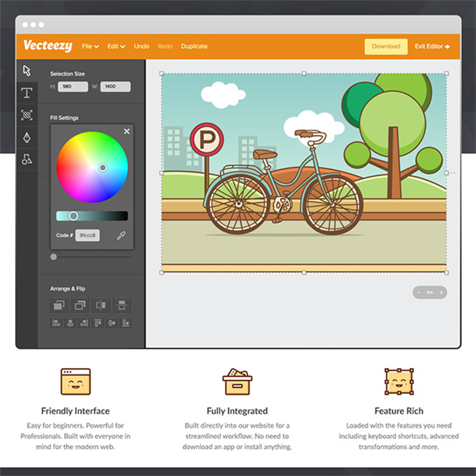Screen dimensions: 476x476
Task: Open the Shapes tool
Action: pyautogui.click(x=27, y=159)
